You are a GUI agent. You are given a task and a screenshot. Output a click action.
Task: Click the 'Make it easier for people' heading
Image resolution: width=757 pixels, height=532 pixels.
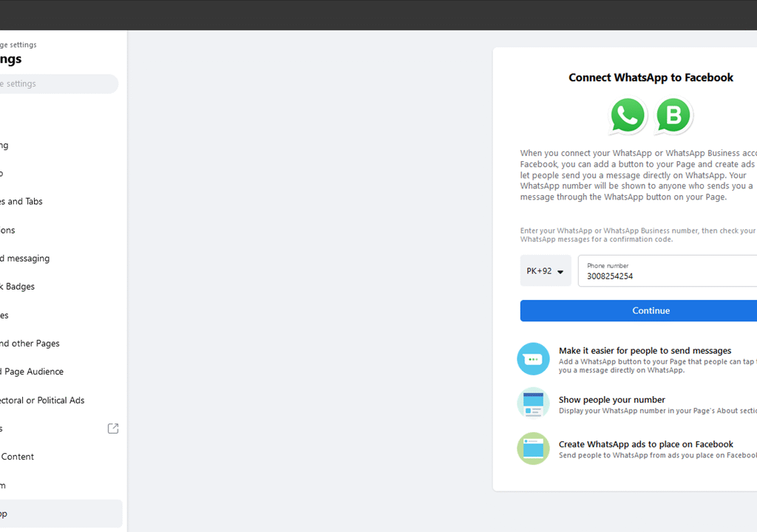click(645, 351)
